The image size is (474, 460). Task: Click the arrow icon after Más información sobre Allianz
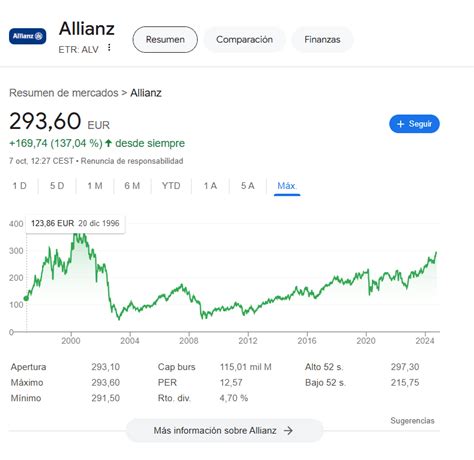coord(288,431)
